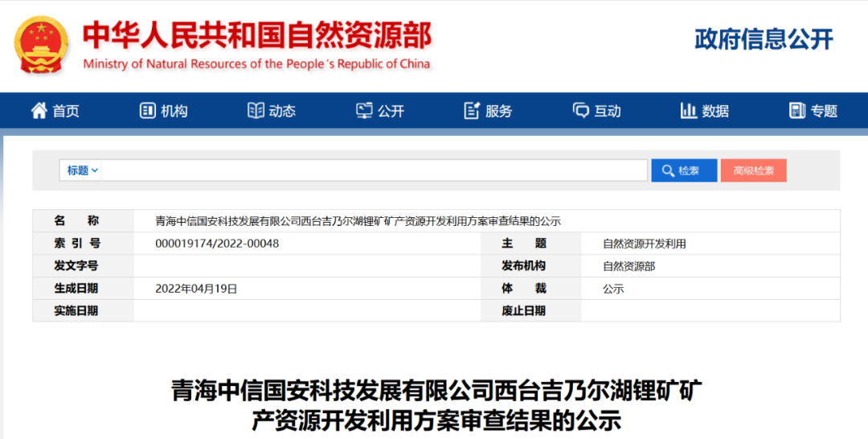
Task: Open the 标题 search field dropdown
Action: [83, 170]
